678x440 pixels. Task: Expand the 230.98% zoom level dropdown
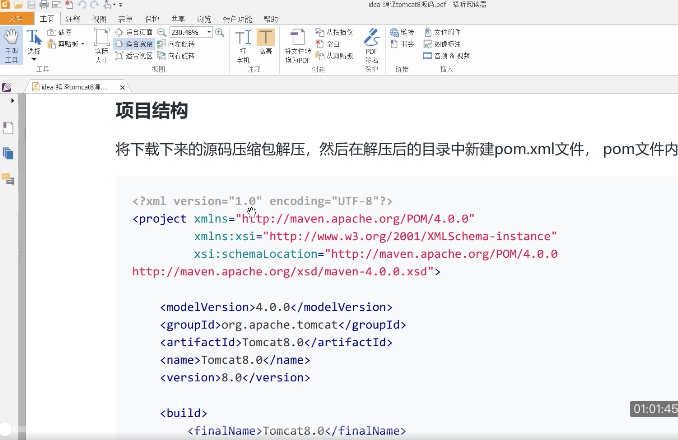[208, 32]
